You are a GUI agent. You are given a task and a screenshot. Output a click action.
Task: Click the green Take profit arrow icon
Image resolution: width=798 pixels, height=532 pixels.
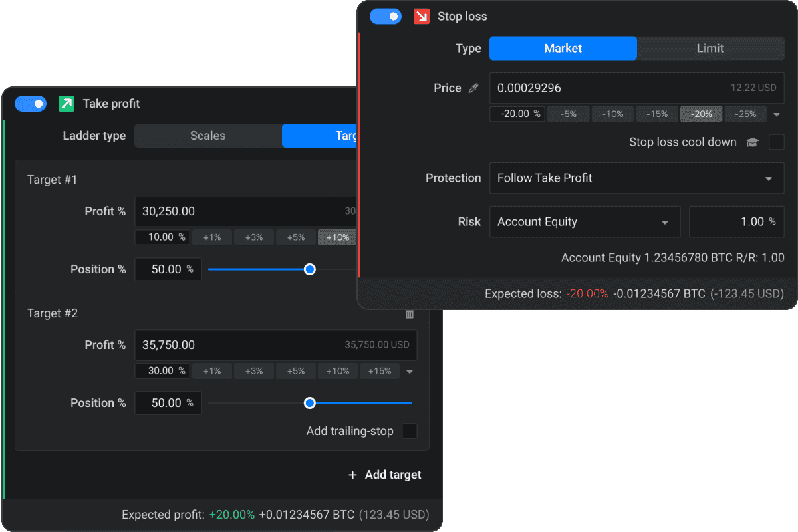(x=66, y=104)
